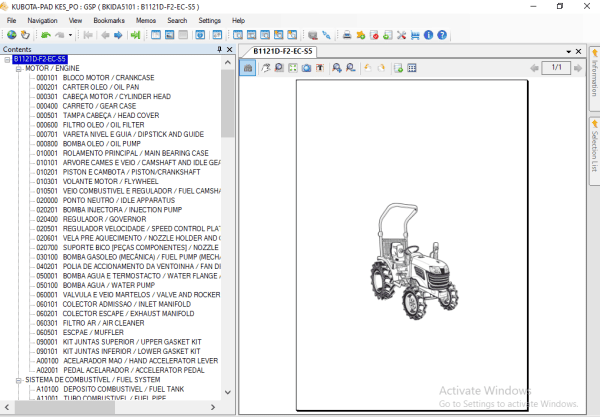The width and height of the screenshot is (600, 417).
Task: Toggle pin on the Contents panel
Action: 219,49
